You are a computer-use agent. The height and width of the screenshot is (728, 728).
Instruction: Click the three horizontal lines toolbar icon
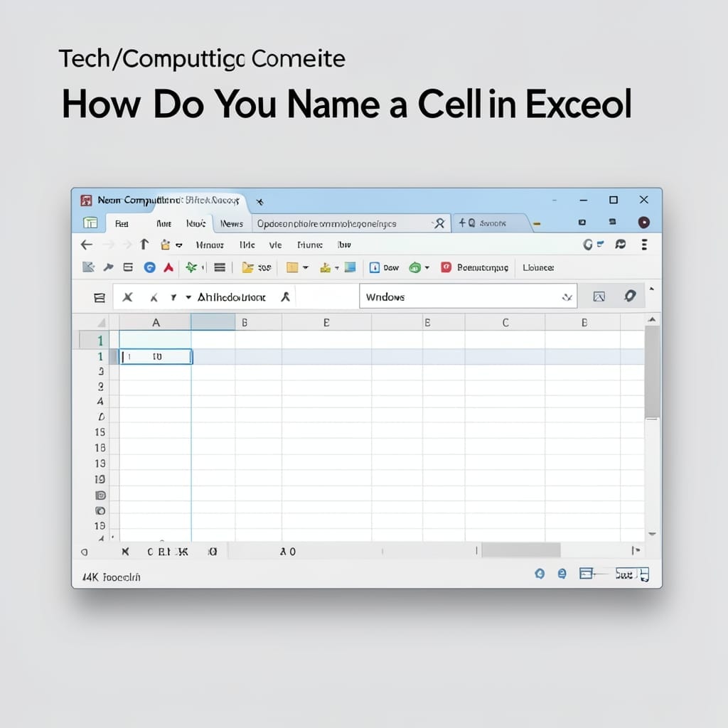(x=220, y=267)
